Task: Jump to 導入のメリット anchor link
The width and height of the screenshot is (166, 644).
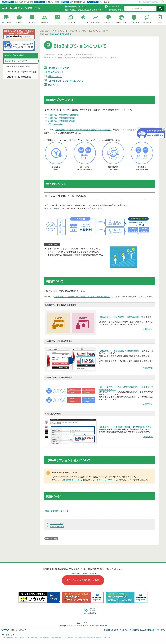Action: [56, 72]
